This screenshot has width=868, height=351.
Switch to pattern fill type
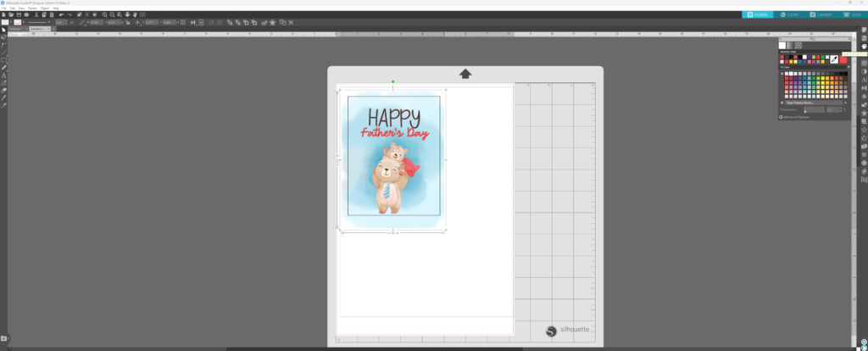coord(798,45)
